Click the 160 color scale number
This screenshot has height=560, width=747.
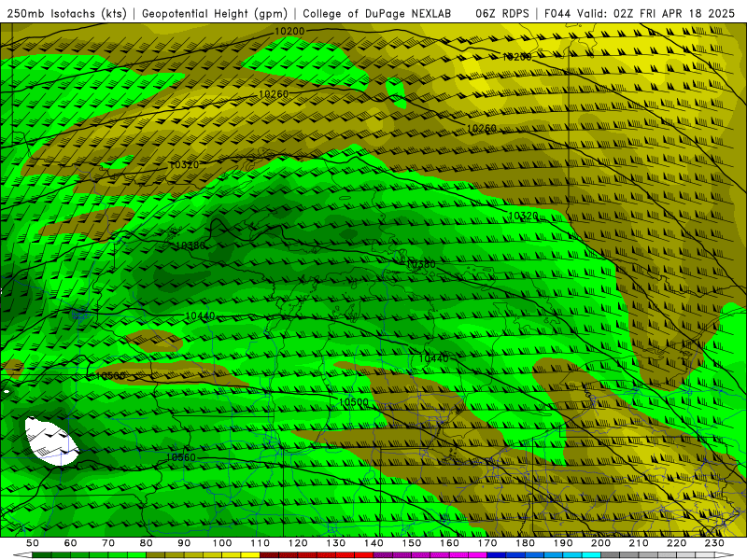click(449, 543)
